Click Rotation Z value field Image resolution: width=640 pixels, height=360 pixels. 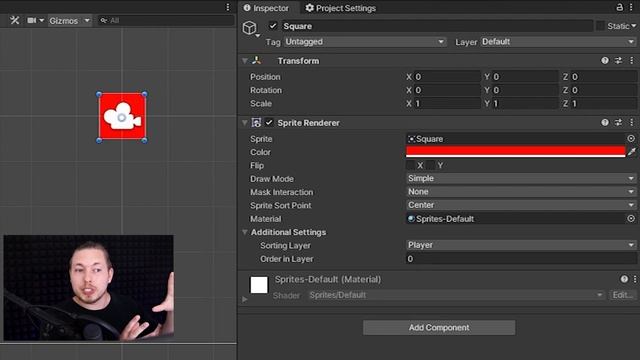[603, 90]
